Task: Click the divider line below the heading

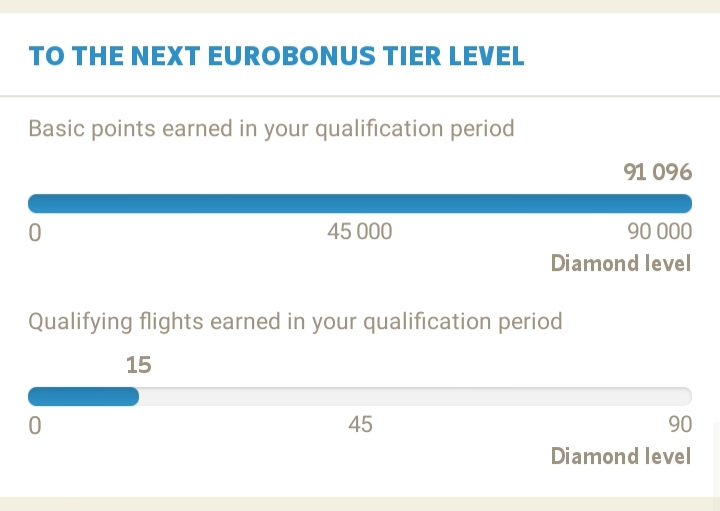Action: coord(360,96)
